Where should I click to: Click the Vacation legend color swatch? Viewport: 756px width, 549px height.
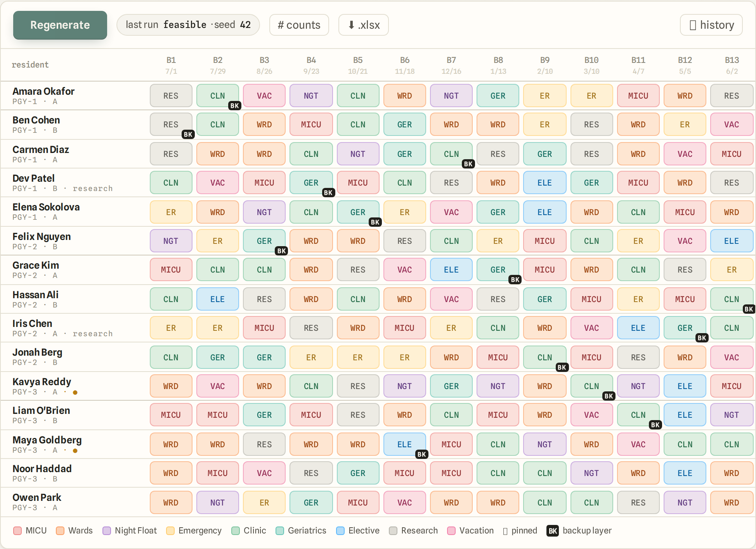(451, 531)
